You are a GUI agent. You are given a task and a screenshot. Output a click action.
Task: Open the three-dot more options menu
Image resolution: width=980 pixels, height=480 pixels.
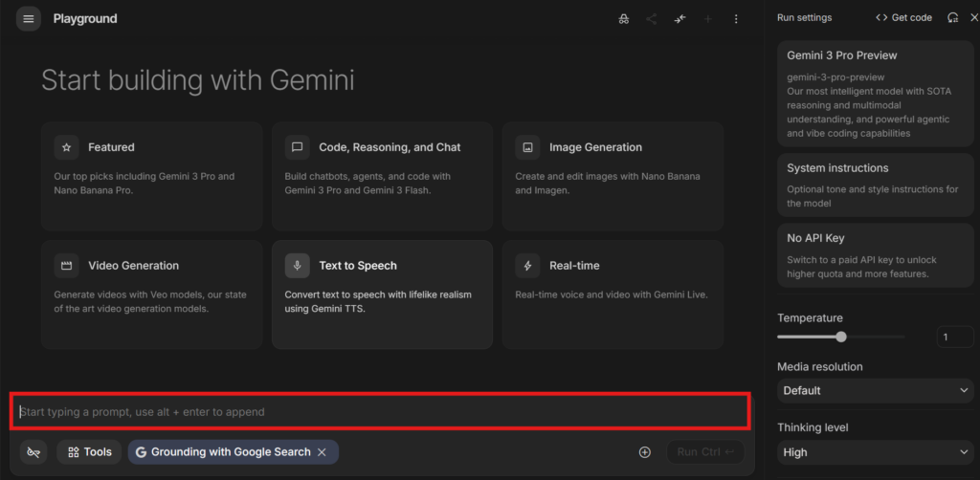[x=735, y=19]
